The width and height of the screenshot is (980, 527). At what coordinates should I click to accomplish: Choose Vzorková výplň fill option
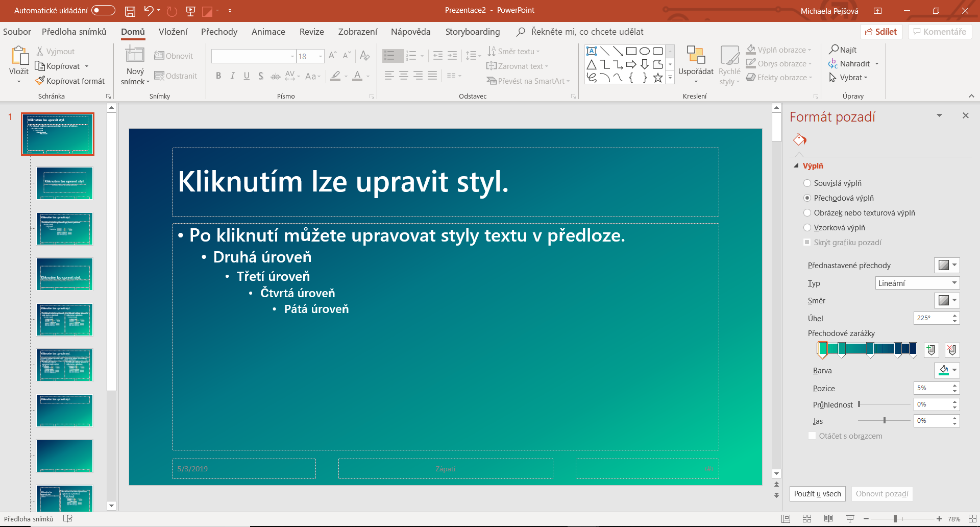pos(807,228)
